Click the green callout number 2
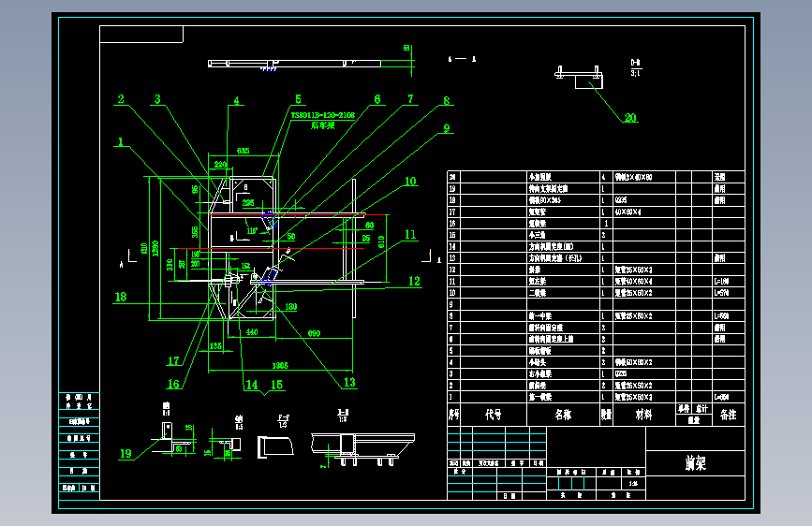 [x=121, y=99]
